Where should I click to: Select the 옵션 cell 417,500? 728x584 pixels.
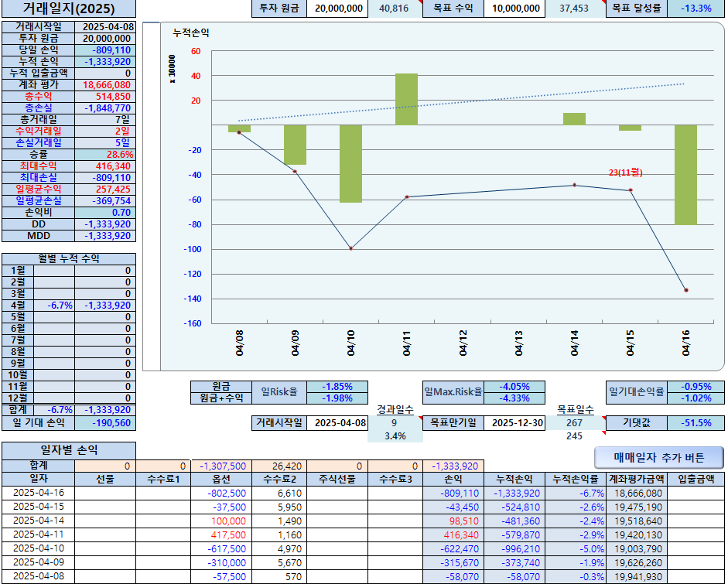221,534
